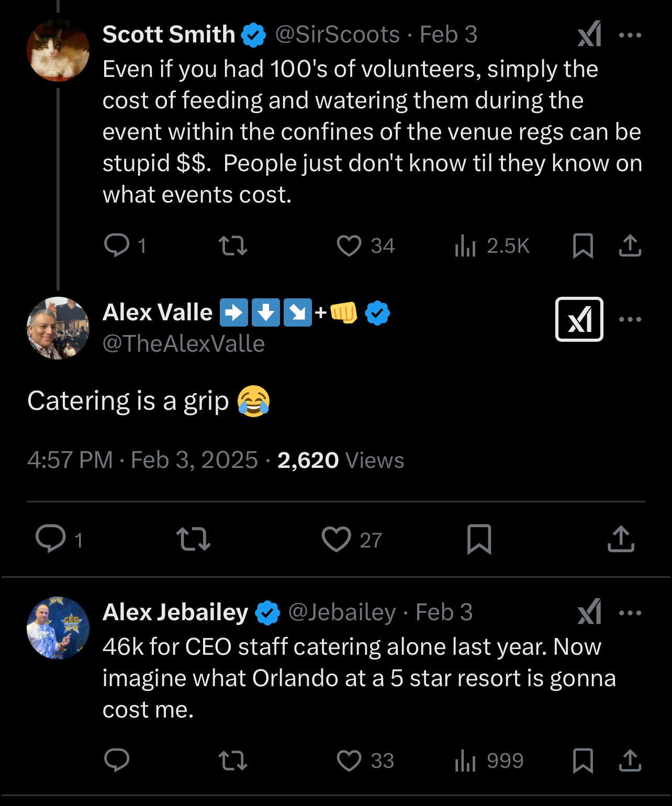Open Grok icon on Scott Smith's tweet
This screenshot has height=806, width=672.
point(589,35)
